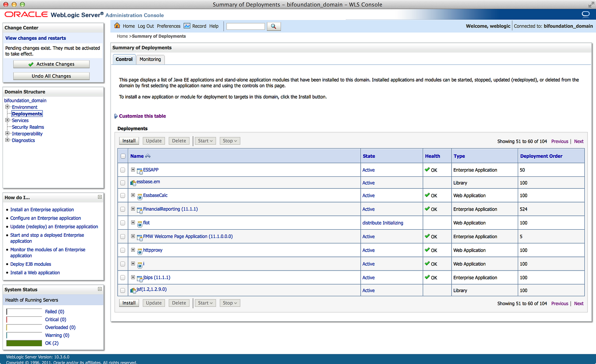Expand the httpproxy deployment row
This screenshot has width=596, height=364.
pyautogui.click(x=133, y=250)
